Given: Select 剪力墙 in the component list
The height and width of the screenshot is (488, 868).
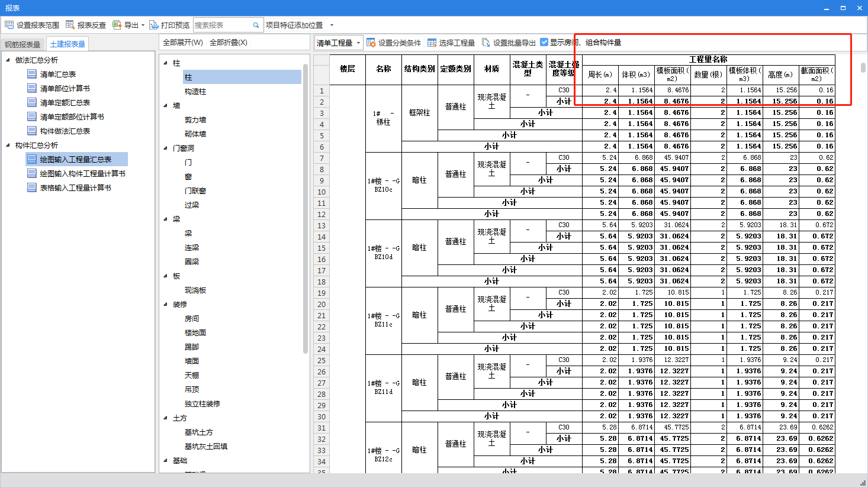Looking at the screenshot, I should (x=195, y=119).
